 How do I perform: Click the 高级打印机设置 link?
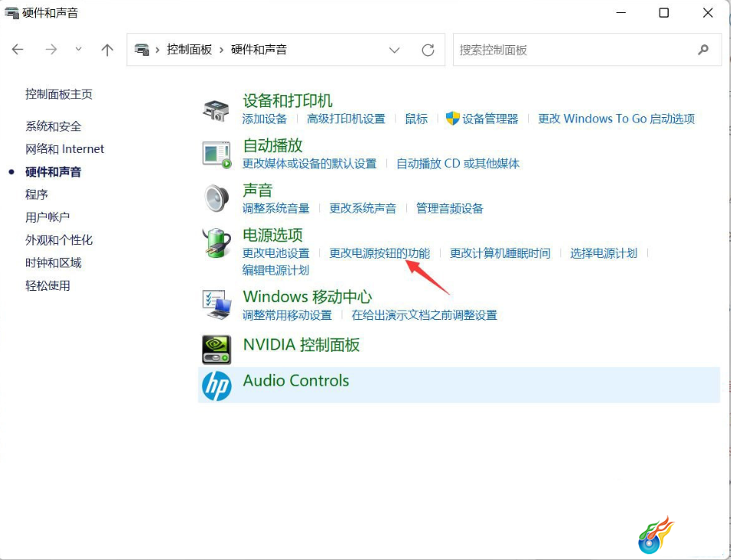[x=346, y=119]
